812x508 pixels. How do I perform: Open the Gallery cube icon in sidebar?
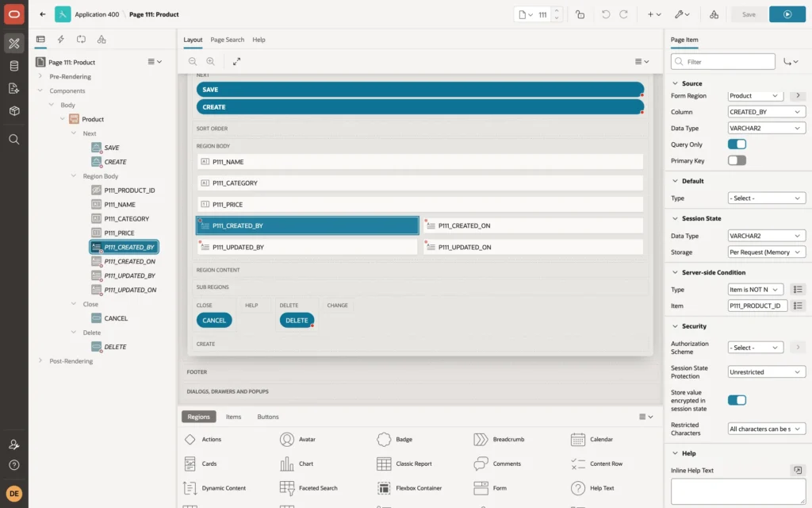pyautogui.click(x=14, y=110)
